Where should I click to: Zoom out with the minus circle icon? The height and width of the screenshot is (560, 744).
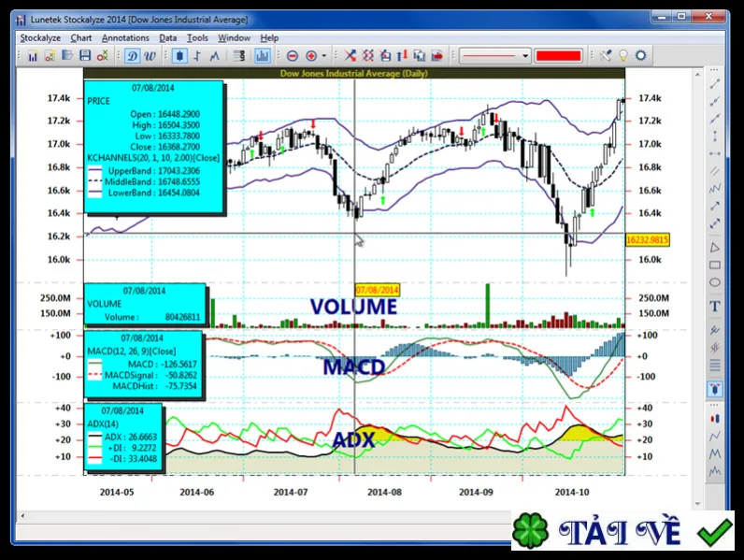(293, 56)
